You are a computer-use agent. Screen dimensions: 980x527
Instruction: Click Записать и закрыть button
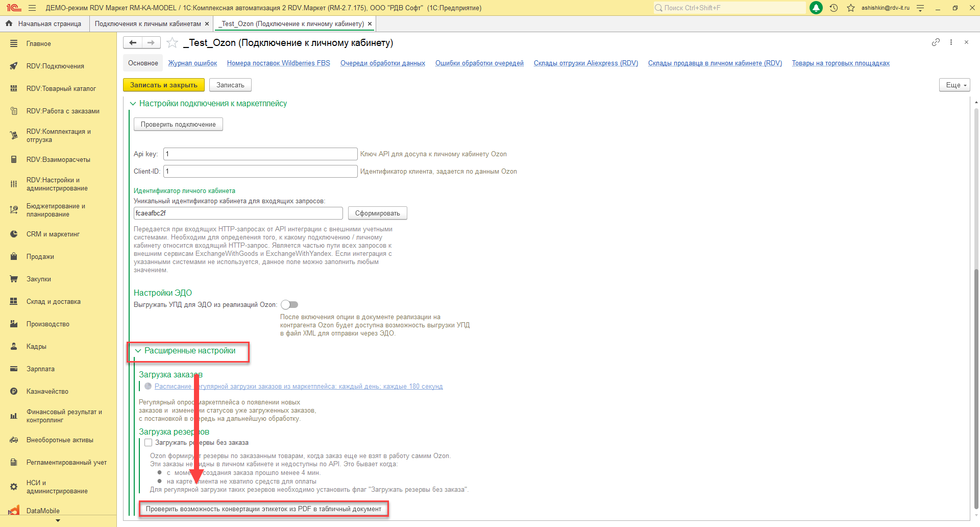click(x=163, y=85)
